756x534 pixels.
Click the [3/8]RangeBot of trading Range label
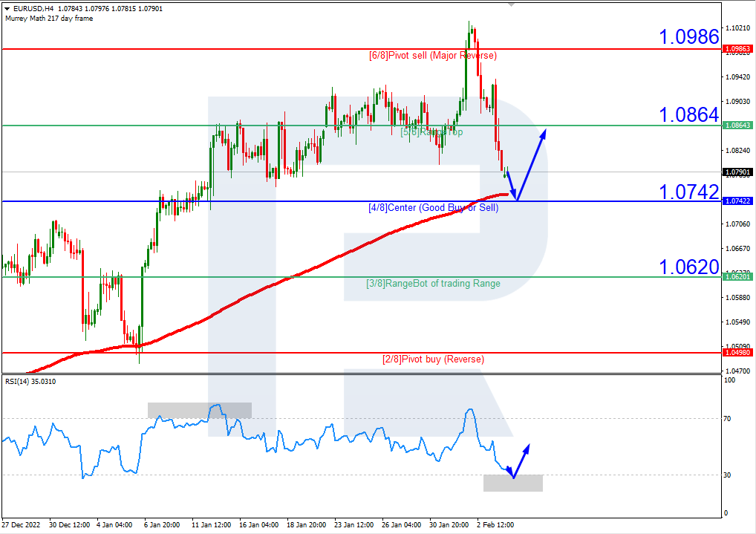click(434, 284)
